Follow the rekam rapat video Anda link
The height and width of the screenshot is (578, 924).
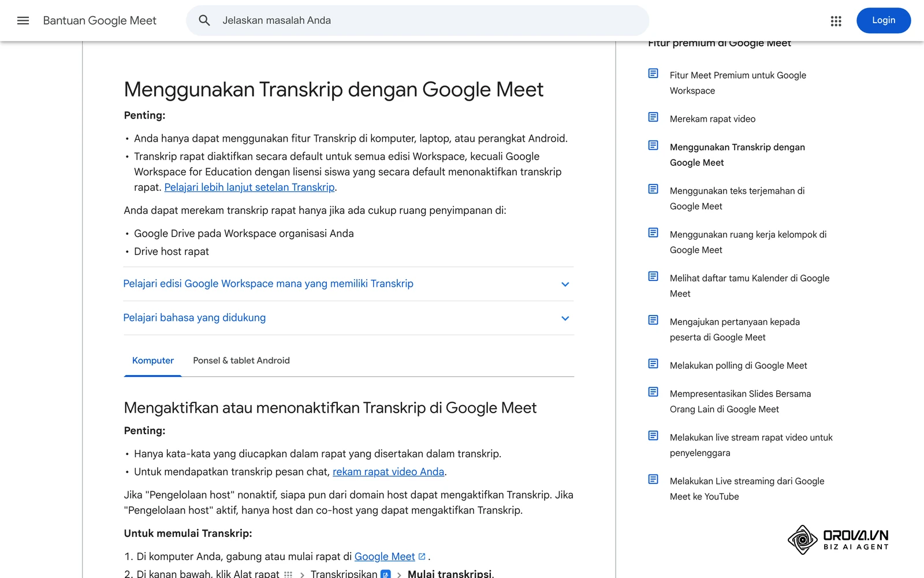point(389,472)
